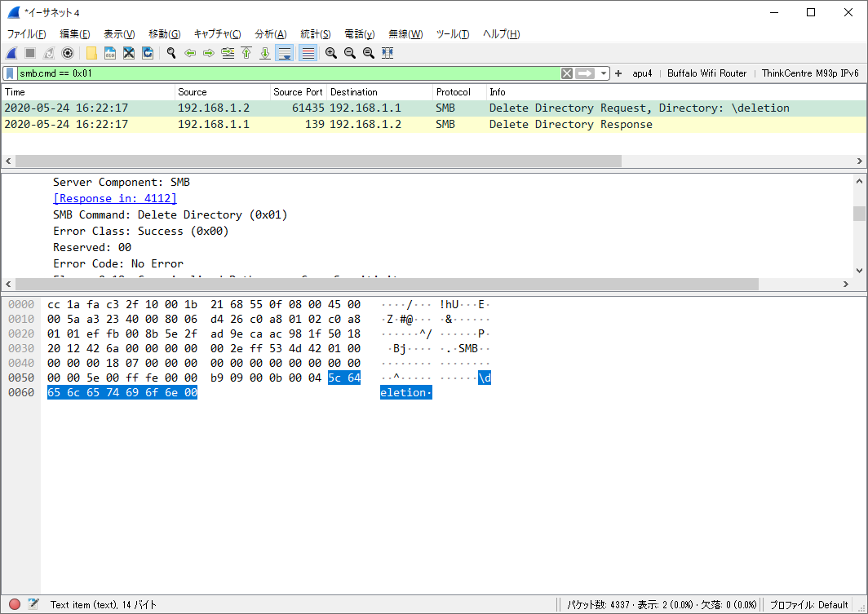Click Go to specified packet icon
868x614 pixels.
click(x=228, y=53)
